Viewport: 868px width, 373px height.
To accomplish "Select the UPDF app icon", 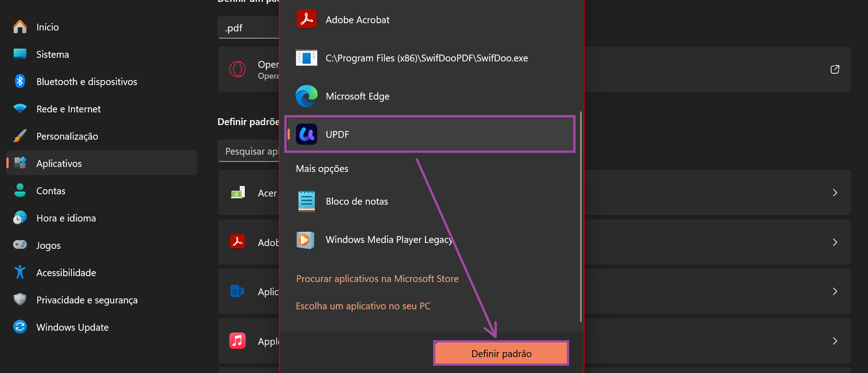I will tap(307, 135).
